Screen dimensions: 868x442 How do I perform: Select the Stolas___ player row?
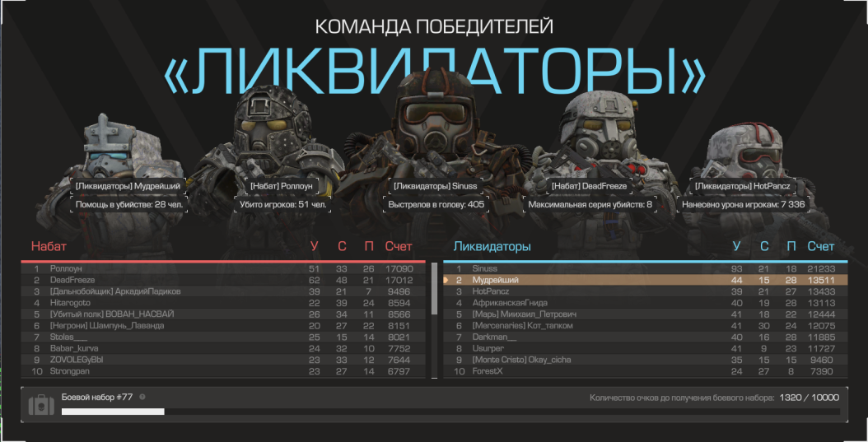[224, 337]
